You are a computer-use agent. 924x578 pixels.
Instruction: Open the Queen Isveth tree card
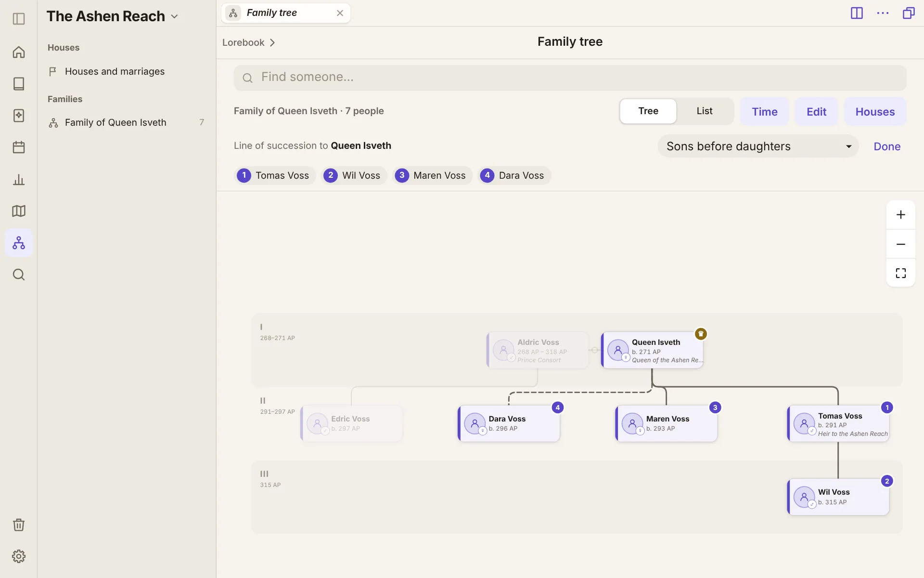(x=653, y=351)
